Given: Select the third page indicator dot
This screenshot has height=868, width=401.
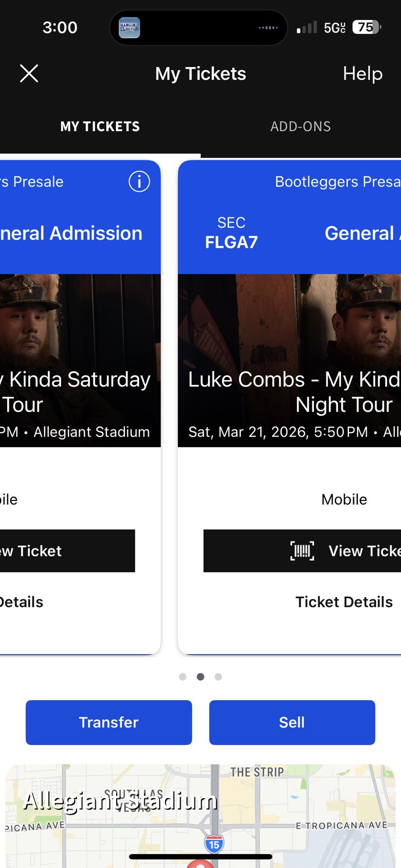Looking at the screenshot, I should pyautogui.click(x=218, y=677).
